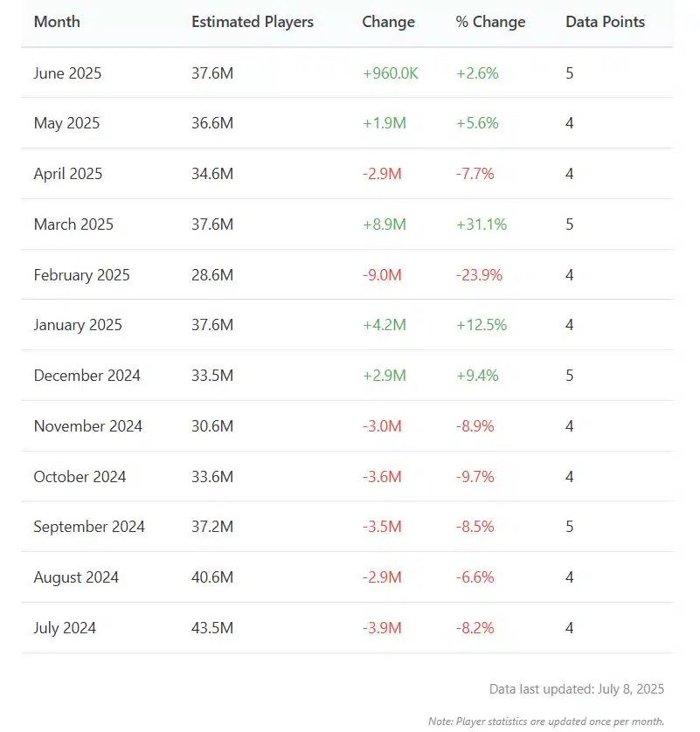Image resolution: width=700 pixels, height=732 pixels.
Task: Click the +31.1% value for March 2025
Action: [x=482, y=224]
